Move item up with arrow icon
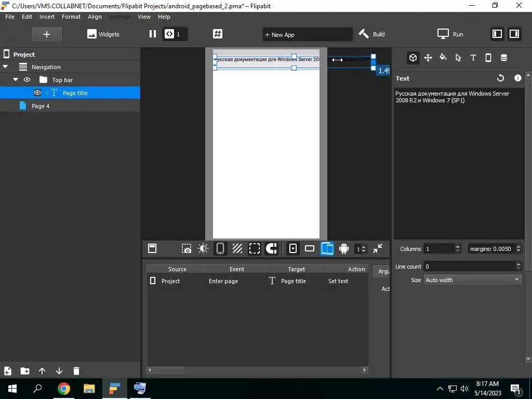Image resolution: width=532 pixels, height=399 pixels. click(42, 371)
